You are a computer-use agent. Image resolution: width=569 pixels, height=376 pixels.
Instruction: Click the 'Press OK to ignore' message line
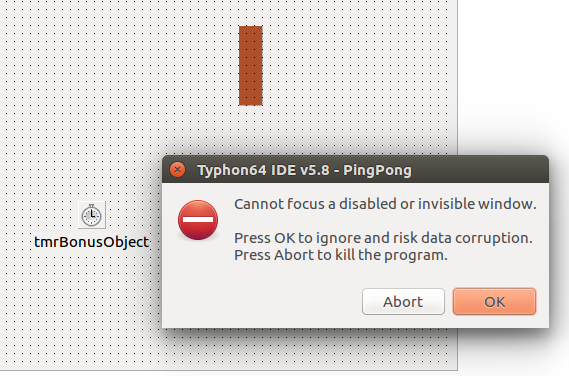click(x=383, y=238)
